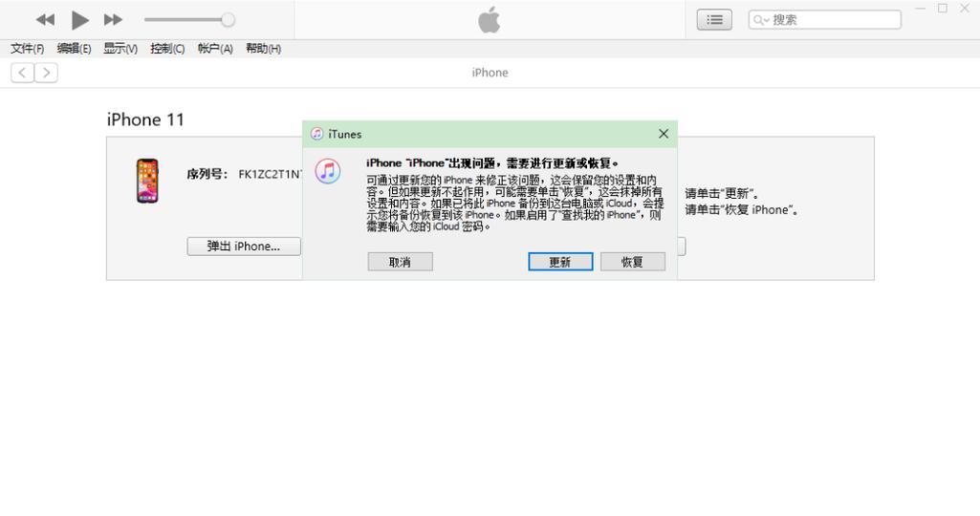Click 更新 in the iTunes dialog
The width and height of the screenshot is (980, 516).
(560, 262)
